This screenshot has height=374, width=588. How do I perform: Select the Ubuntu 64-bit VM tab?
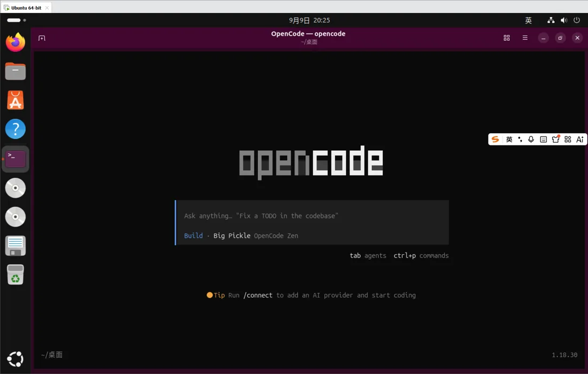26,7
